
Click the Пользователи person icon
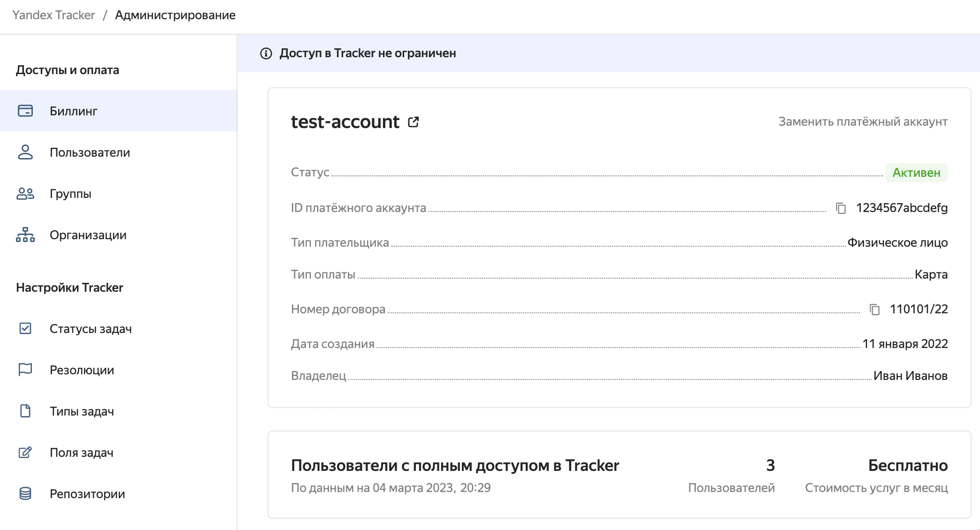tap(25, 152)
